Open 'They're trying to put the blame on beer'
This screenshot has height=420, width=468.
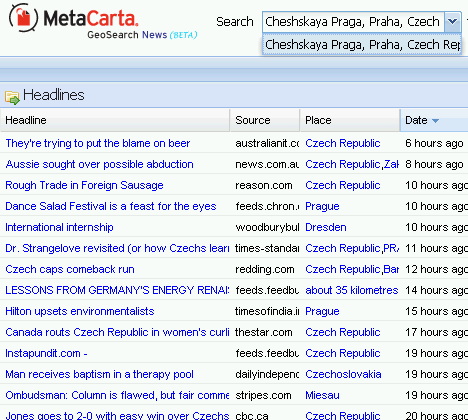(x=98, y=143)
